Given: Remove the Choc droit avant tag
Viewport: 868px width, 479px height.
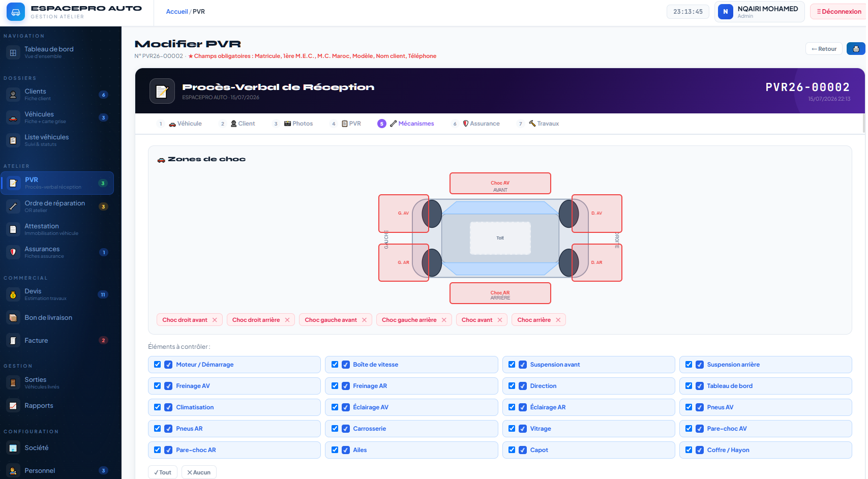Looking at the screenshot, I should coord(215,320).
